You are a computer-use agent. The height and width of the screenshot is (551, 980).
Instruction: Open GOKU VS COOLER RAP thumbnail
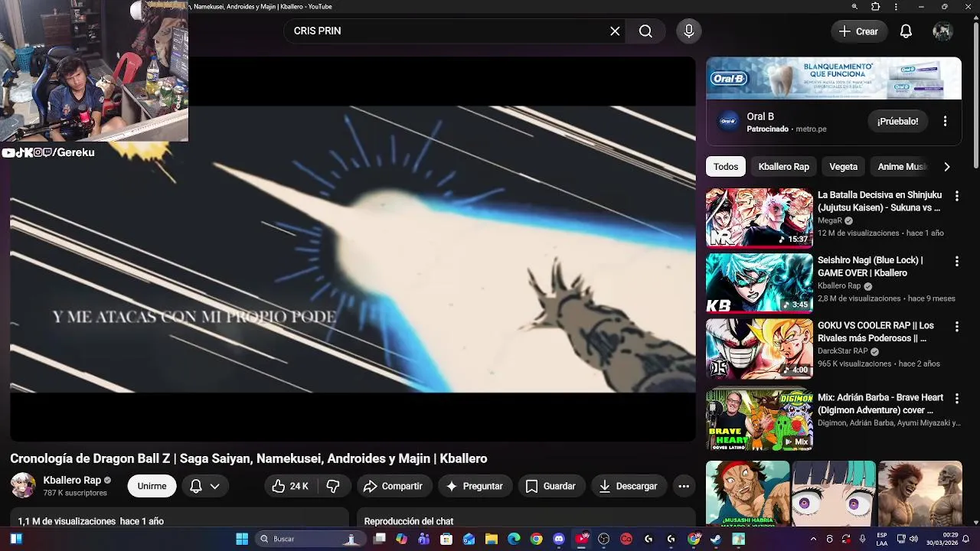(x=759, y=347)
